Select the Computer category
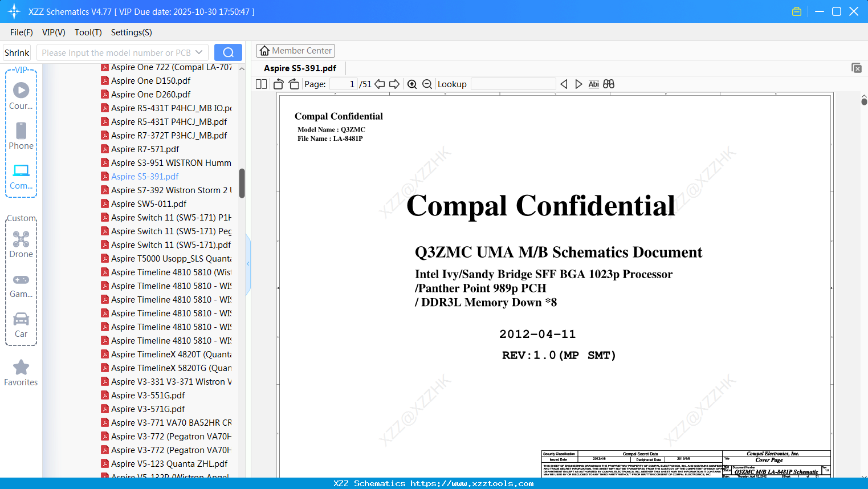Screen dimensions: 868x489 coord(21,176)
